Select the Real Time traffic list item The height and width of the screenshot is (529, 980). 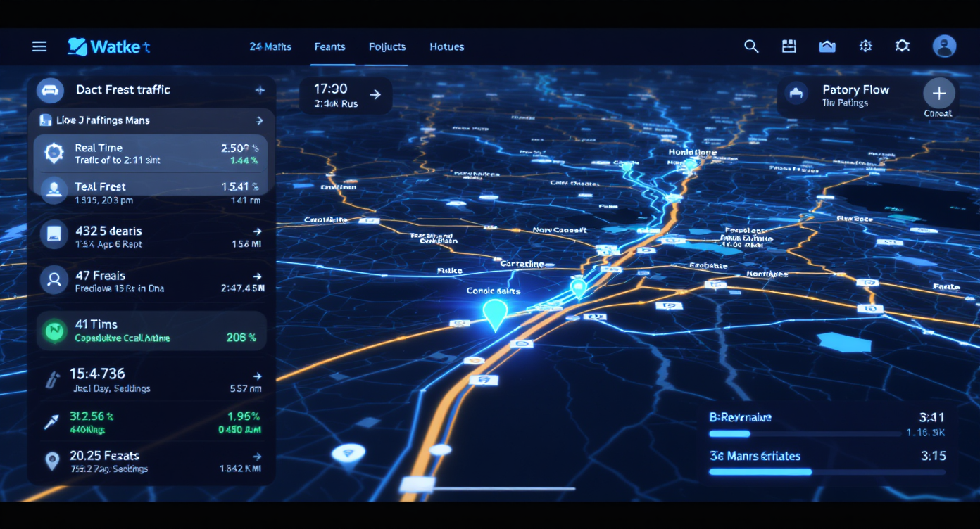(151, 153)
